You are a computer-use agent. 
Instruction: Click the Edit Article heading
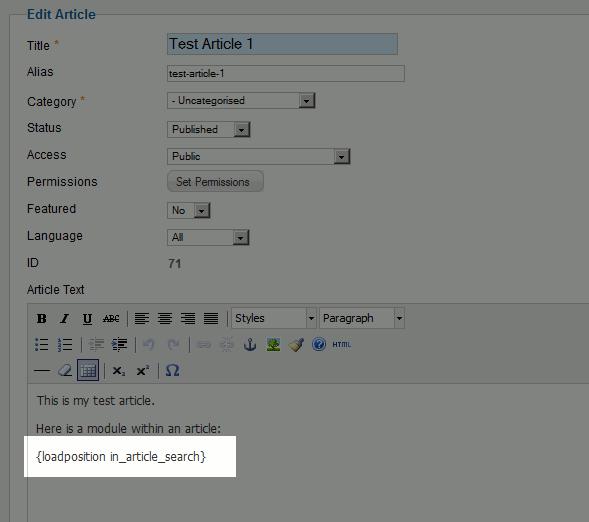point(61,14)
